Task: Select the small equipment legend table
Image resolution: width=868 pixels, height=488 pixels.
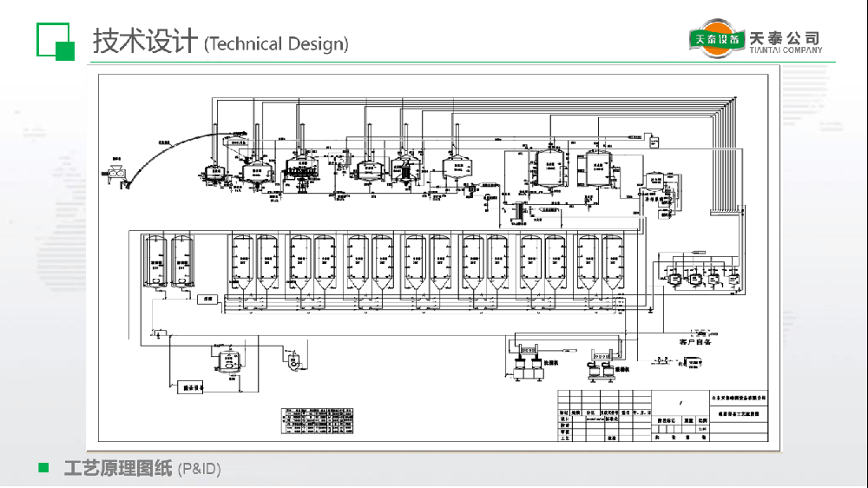Action: click(x=319, y=419)
